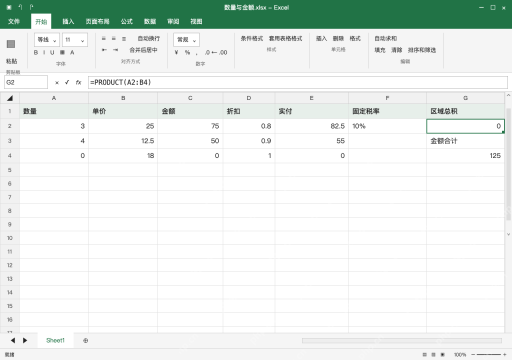
Task: Open the font size dropdown showing 11
Action: (x=75, y=40)
